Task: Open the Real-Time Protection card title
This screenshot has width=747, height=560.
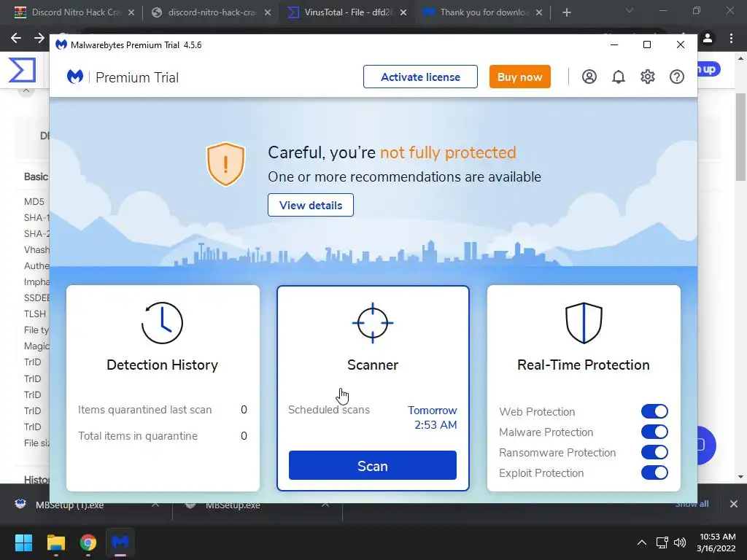Action: point(584,365)
